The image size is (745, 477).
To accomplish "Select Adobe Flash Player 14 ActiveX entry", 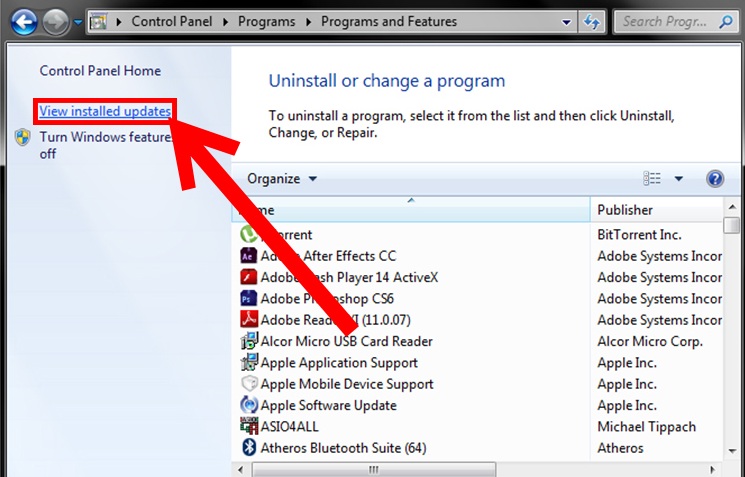I will coord(349,277).
